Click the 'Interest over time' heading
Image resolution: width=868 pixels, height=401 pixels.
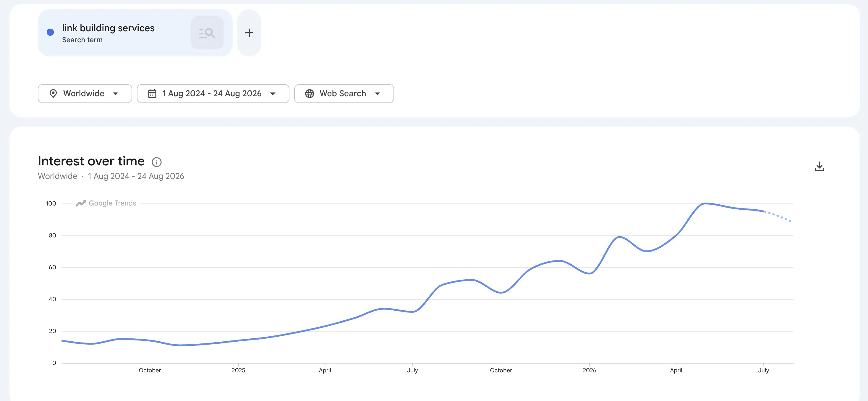[x=91, y=161]
